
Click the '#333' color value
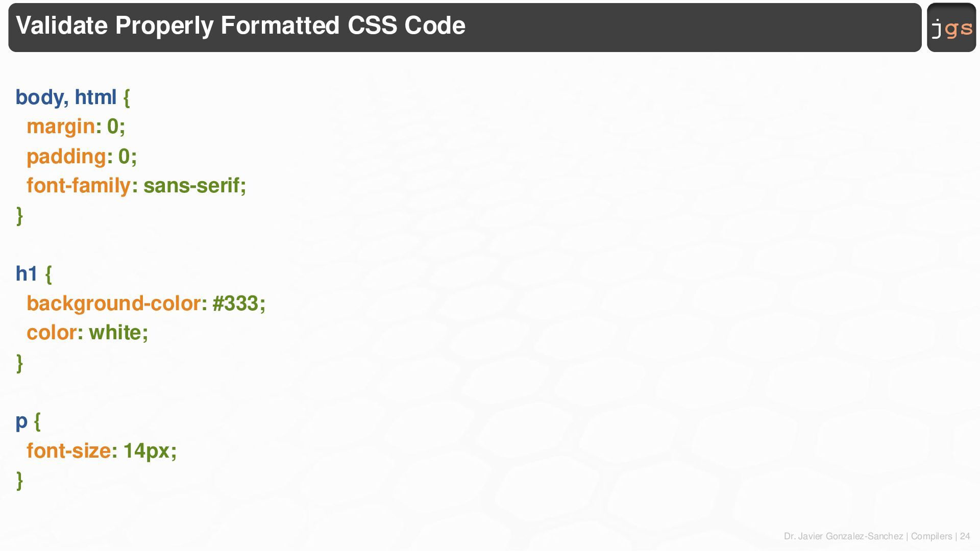[x=235, y=304]
